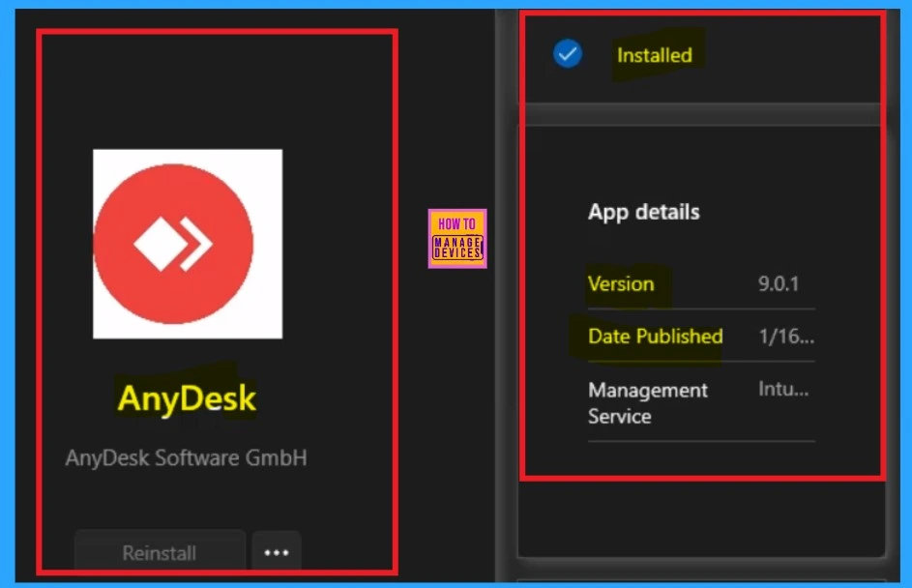Select the Version label
The image size is (912, 588).
(621, 283)
